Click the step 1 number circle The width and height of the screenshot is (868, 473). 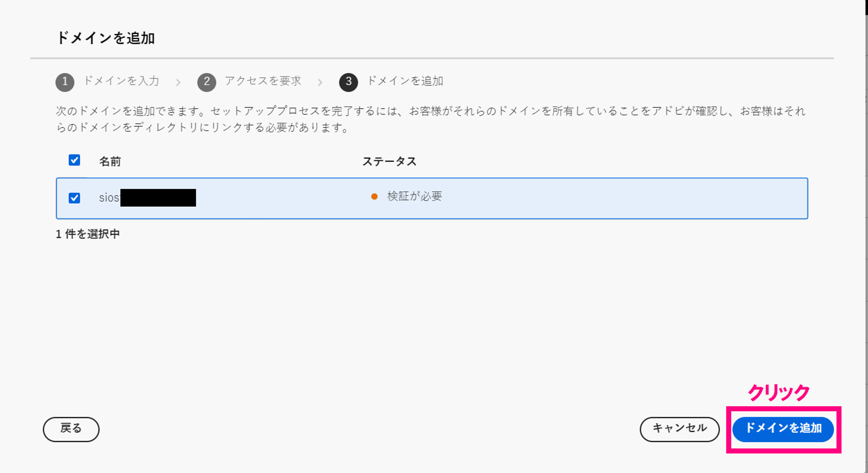click(x=65, y=82)
